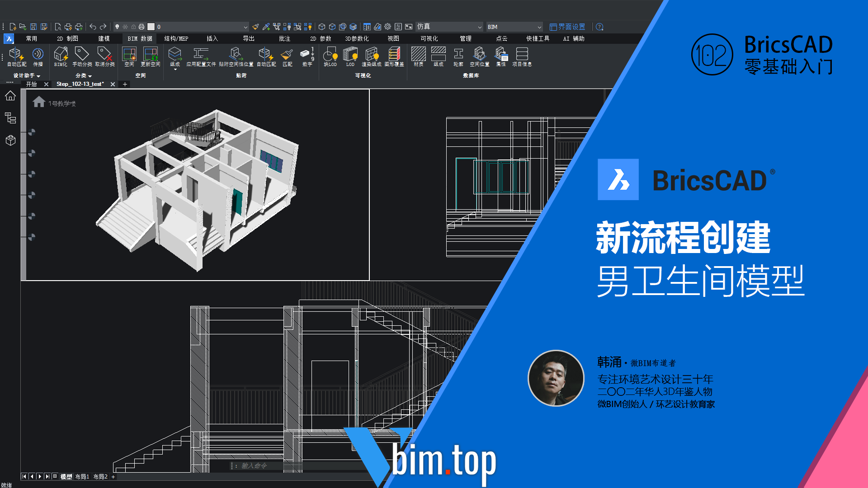Click the current layer color swatch

(151, 27)
